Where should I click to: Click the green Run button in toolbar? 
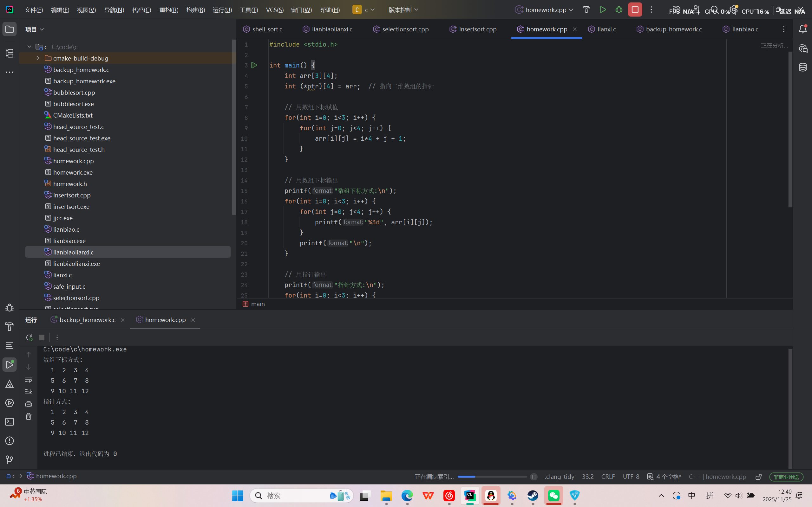pyautogui.click(x=603, y=10)
